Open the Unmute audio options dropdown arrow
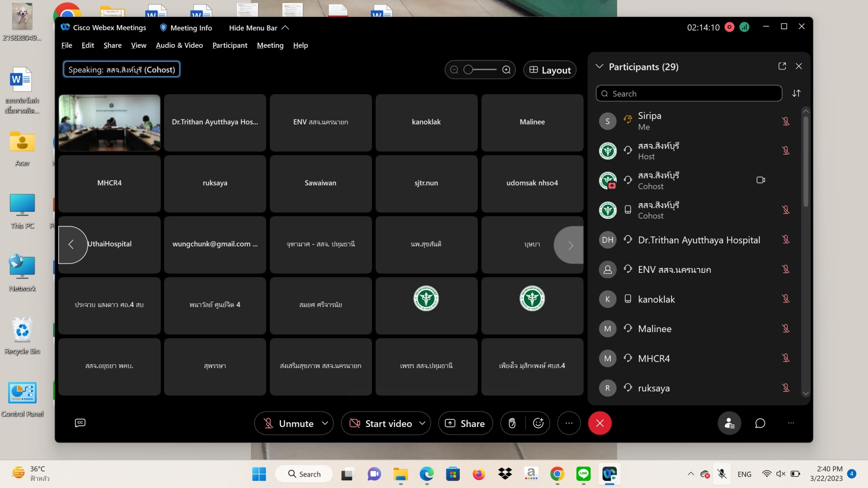Screen dimensions: 868x488 click(325, 423)
